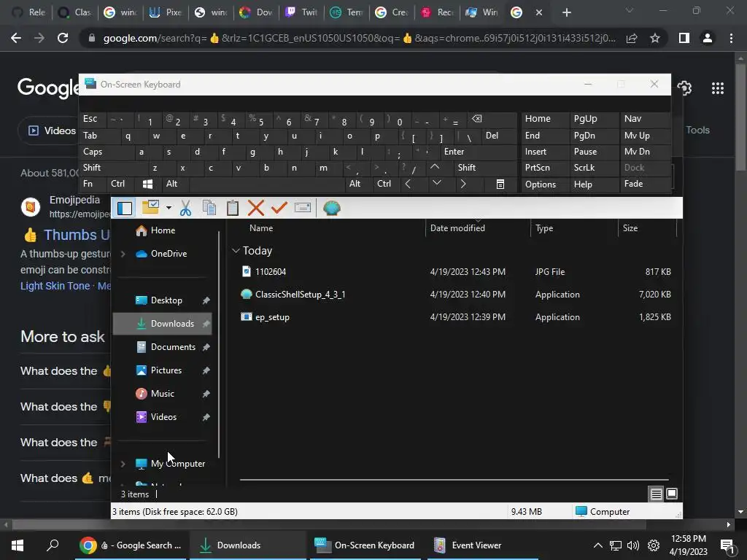Viewport: 747px width, 560px height.
Task: Open Classic Shell settings shell icon
Action: pos(332,208)
